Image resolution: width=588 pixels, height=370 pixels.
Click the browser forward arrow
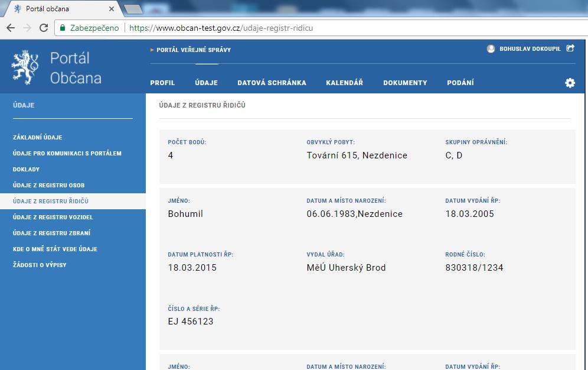point(27,28)
